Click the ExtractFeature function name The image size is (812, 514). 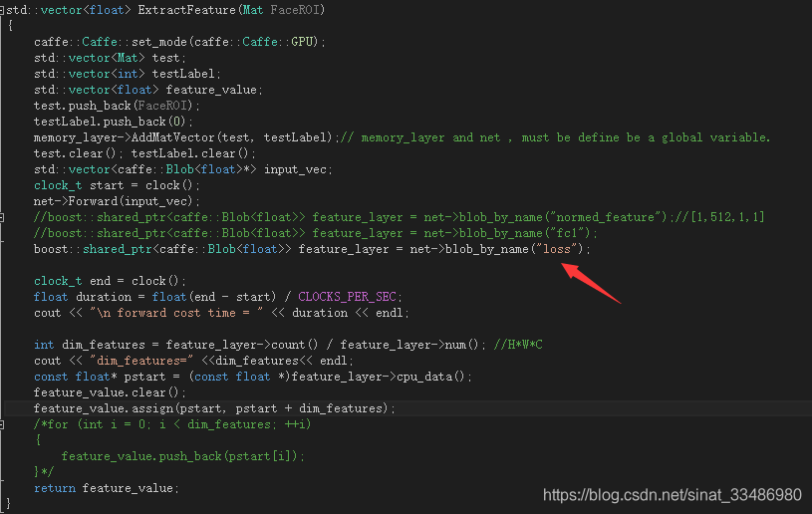[x=187, y=10]
